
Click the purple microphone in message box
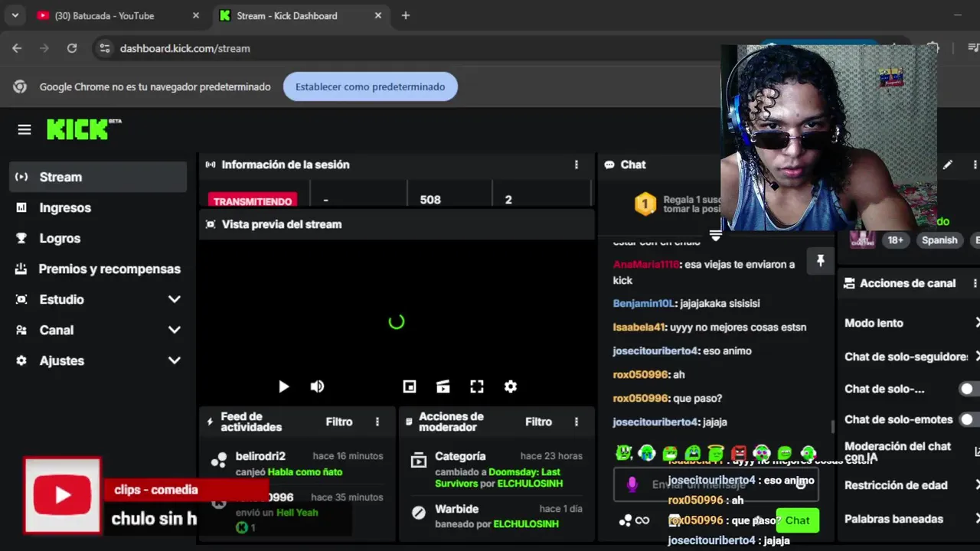pyautogui.click(x=632, y=484)
